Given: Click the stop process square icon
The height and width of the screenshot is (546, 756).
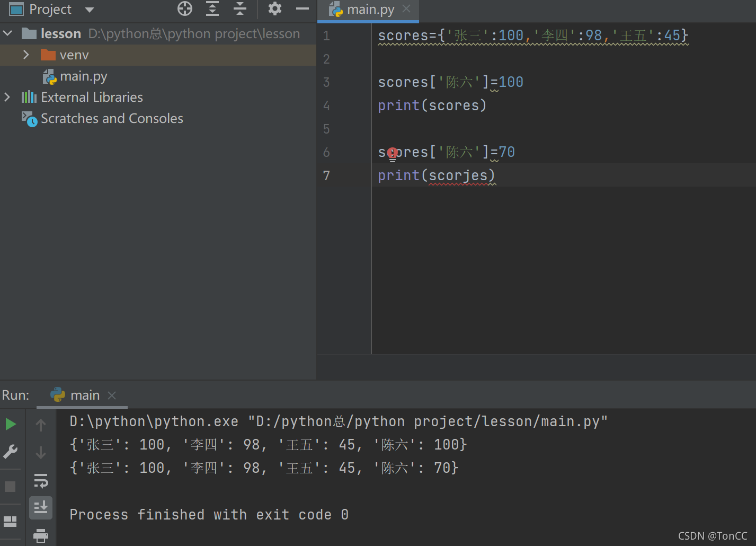Looking at the screenshot, I should tap(10, 486).
